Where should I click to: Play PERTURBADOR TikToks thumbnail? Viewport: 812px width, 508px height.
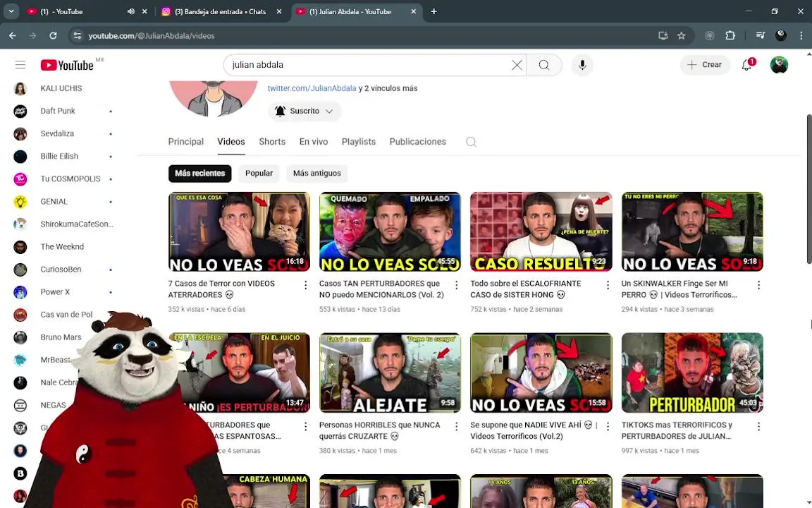pos(692,373)
